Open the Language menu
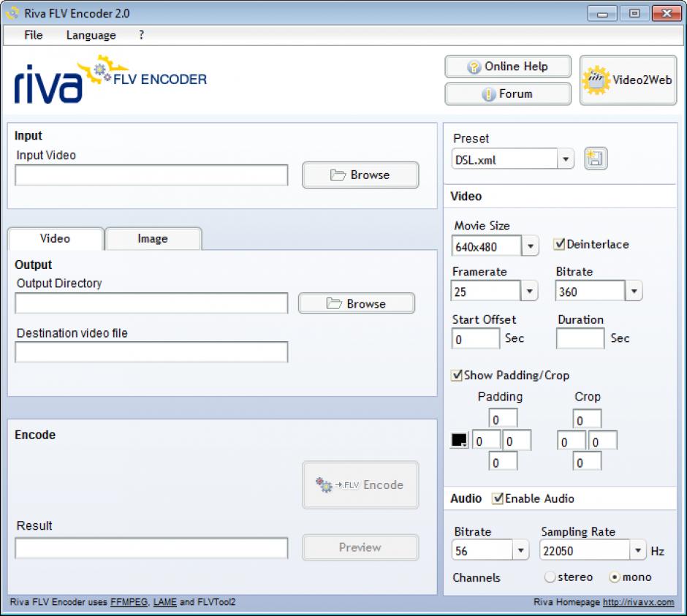The image size is (687, 616). pos(91,35)
